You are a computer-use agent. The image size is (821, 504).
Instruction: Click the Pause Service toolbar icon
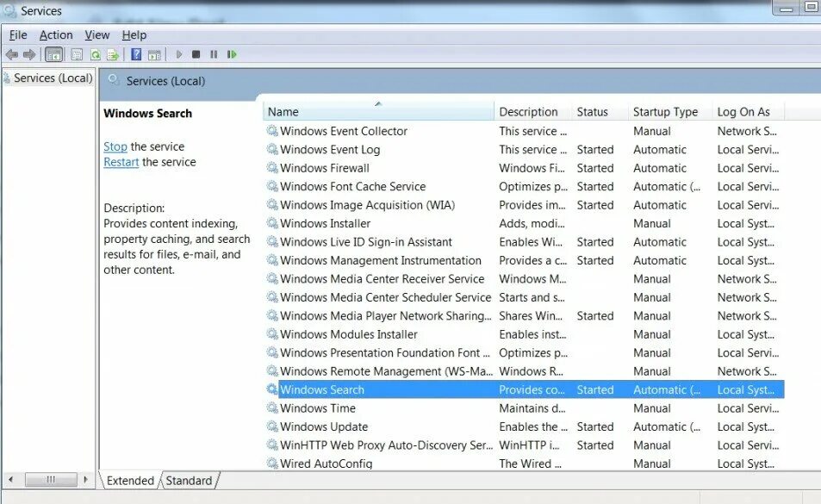pyautogui.click(x=214, y=54)
